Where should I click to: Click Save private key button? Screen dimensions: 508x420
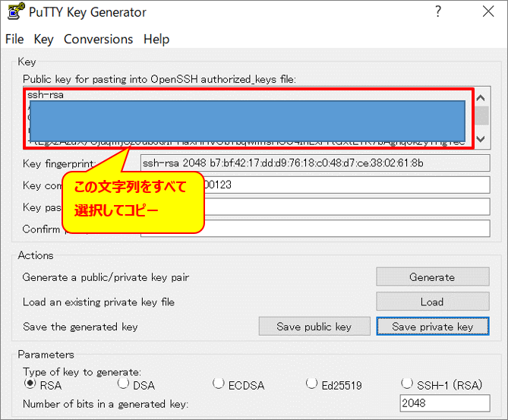433,327
